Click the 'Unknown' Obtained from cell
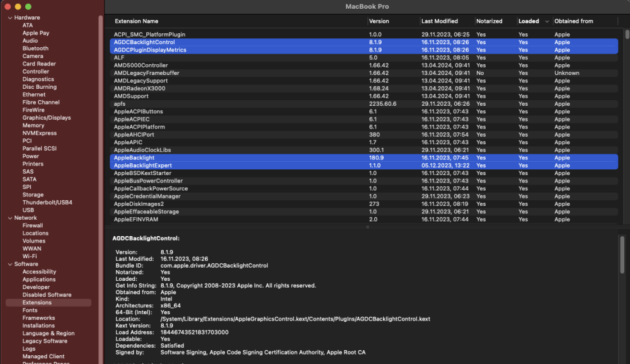Image resolution: width=630 pixels, height=364 pixels. pos(566,73)
